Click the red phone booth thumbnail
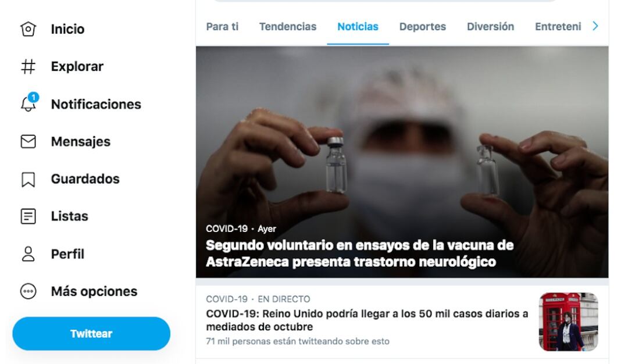The height and width of the screenshot is (364, 628). click(x=568, y=322)
